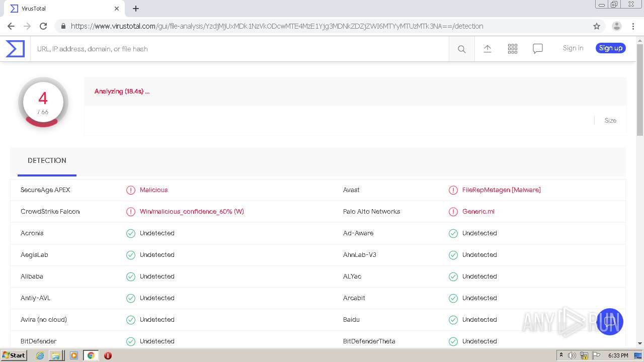Click Avast malicious alert icon
The image size is (644, 362).
pyautogui.click(x=453, y=190)
